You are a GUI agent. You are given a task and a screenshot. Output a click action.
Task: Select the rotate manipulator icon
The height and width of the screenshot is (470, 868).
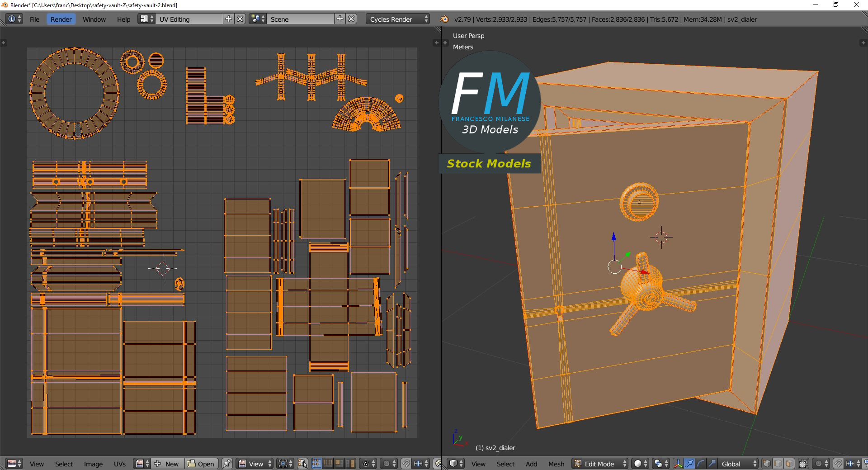(x=700, y=464)
